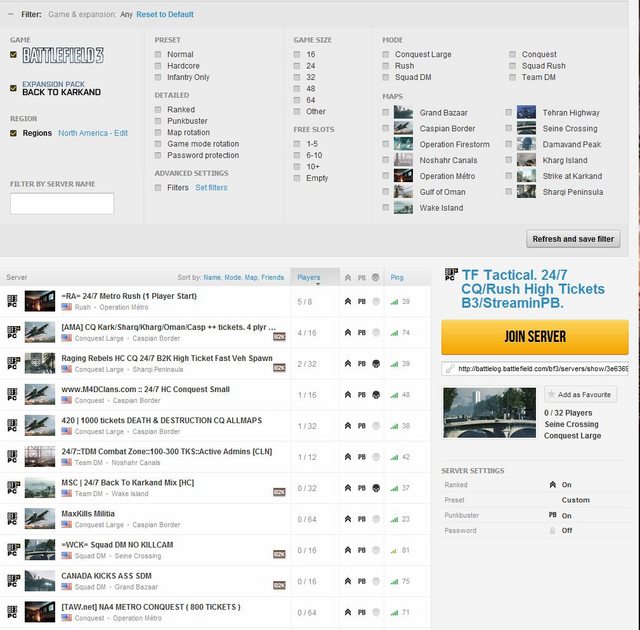640x630 pixels.
Task: Click US flag on CANADA KICKS ASS SDM row
Action: click(x=67, y=587)
